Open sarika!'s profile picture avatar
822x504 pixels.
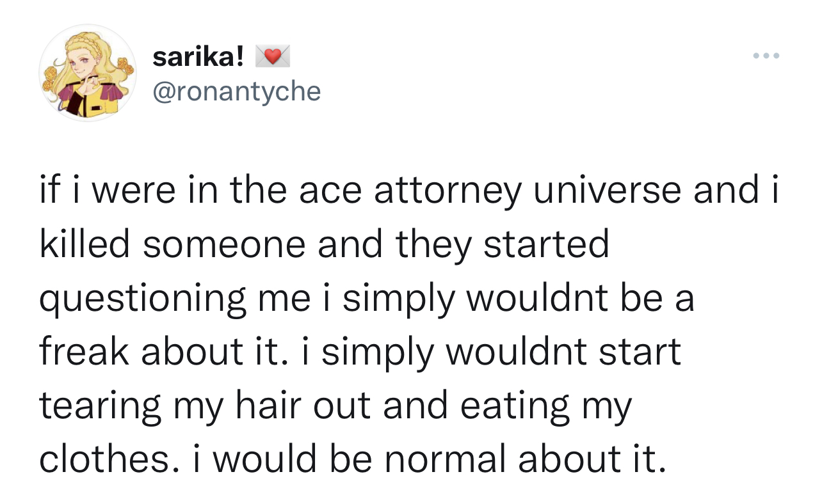click(x=88, y=74)
